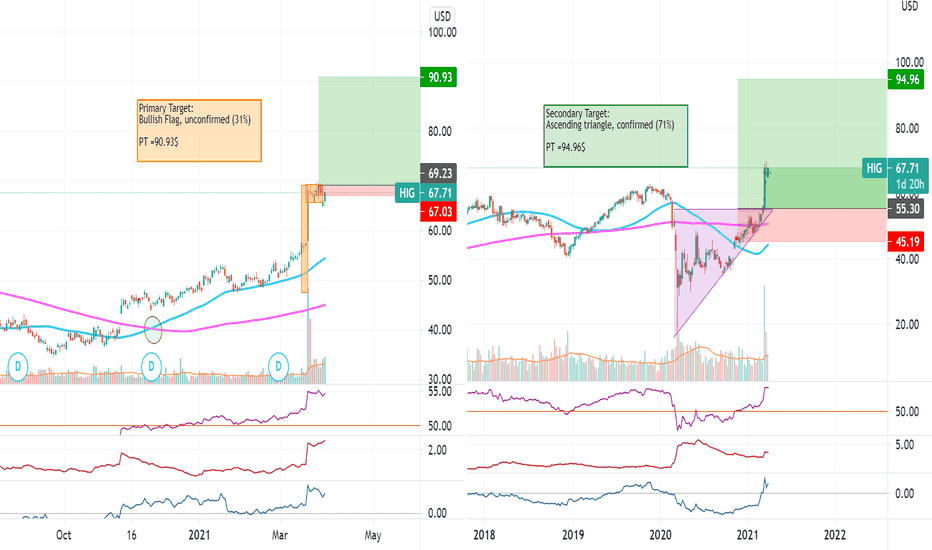Click the dividend D marker near March
Image resolution: width=932 pixels, height=550 pixels.
pos(278,367)
